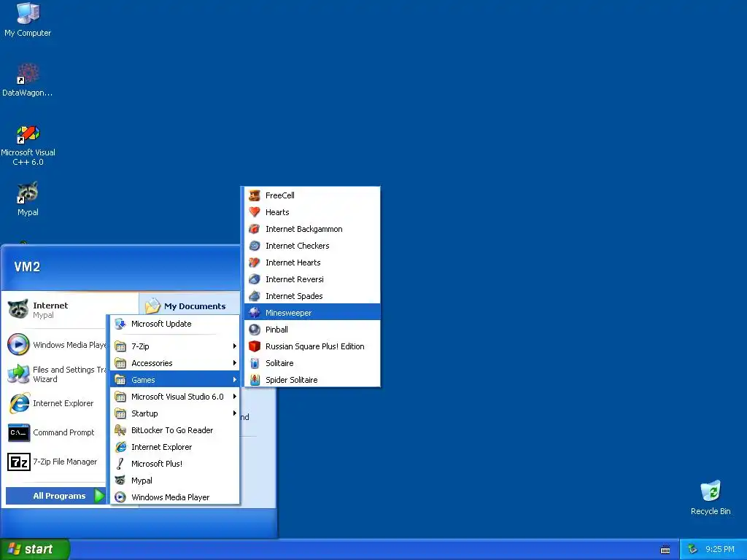The height and width of the screenshot is (560, 747).
Task: Launch Microsoft Visual C++ 6.0 desktop shortcut
Action: point(28,145)
